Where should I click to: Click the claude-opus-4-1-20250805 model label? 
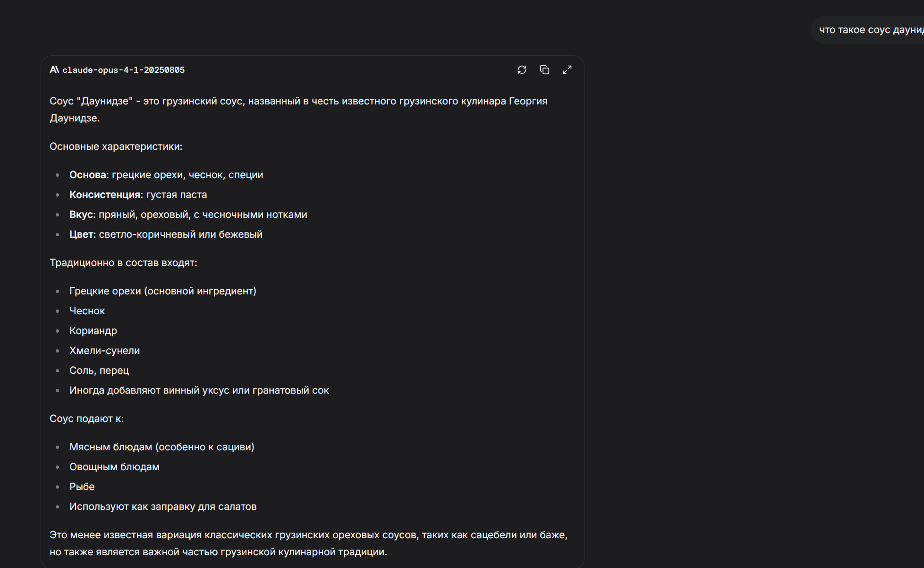123,70
